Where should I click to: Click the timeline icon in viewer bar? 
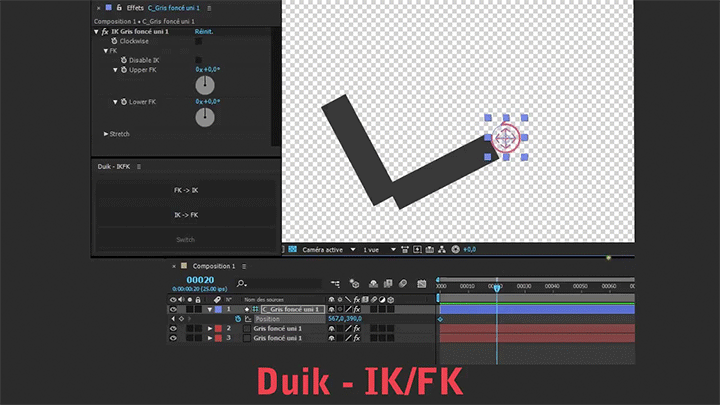coord(430,249)
